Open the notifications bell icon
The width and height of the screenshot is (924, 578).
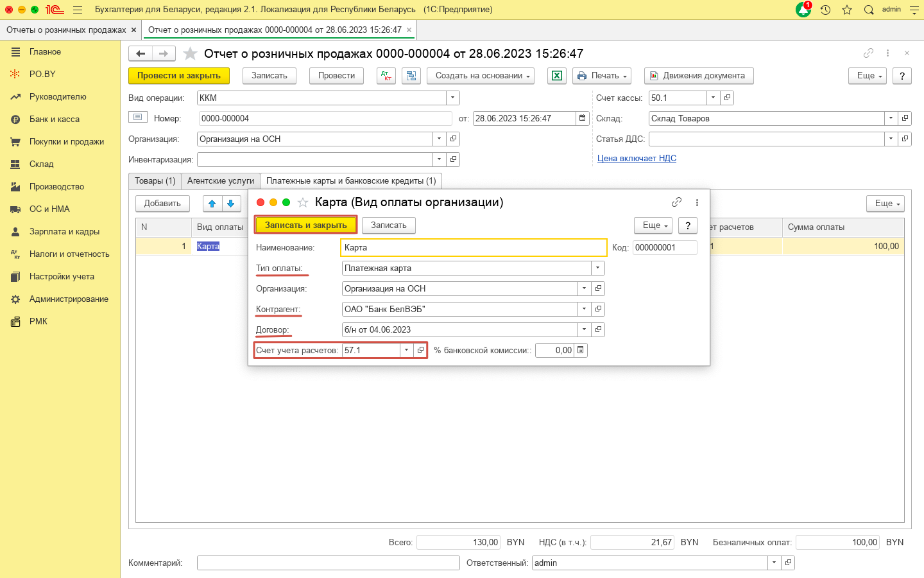pyautogui.click(x=803, y=10)
